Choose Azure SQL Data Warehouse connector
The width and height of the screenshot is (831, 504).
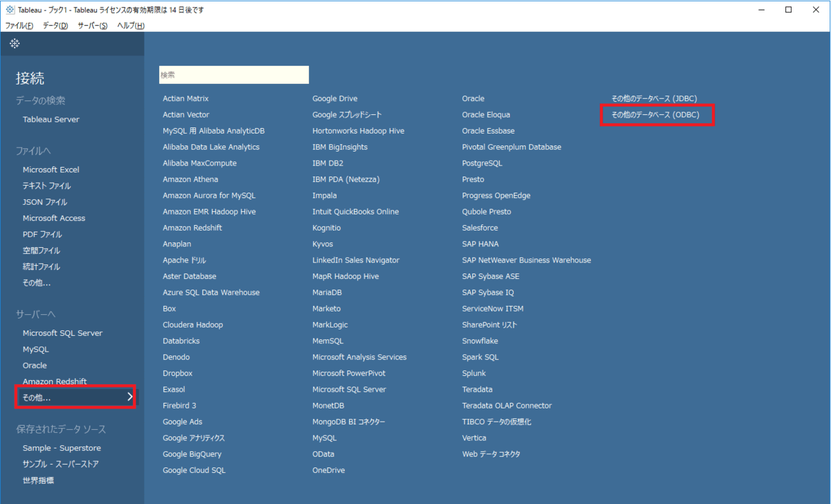(x=211, y=292)
